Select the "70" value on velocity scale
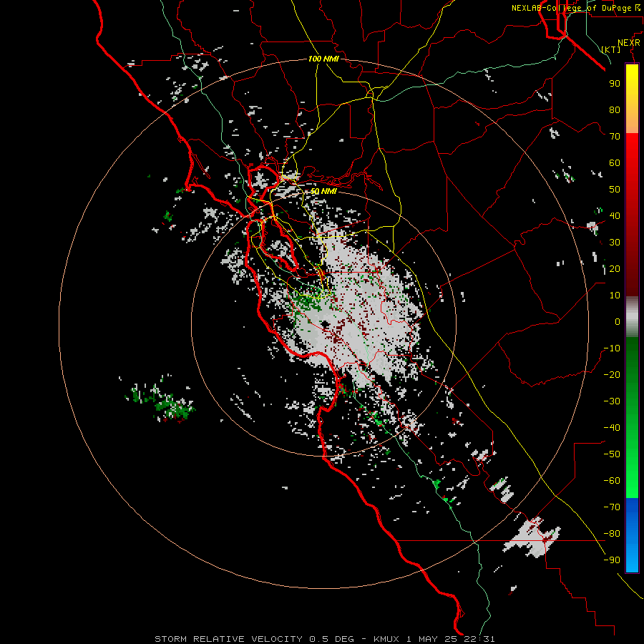 click(615, 137)
